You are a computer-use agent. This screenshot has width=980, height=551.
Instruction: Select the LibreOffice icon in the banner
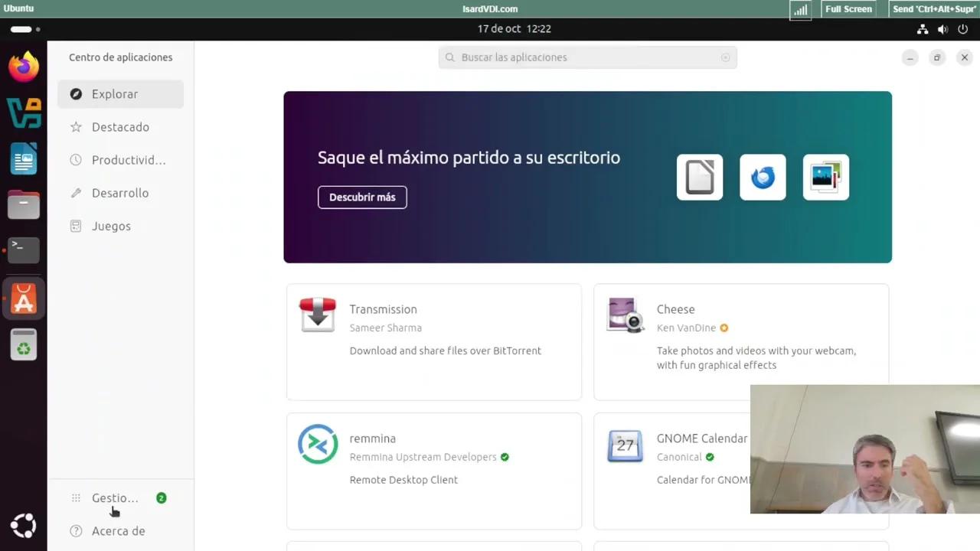pyautogui.click(x=699, y=177)
